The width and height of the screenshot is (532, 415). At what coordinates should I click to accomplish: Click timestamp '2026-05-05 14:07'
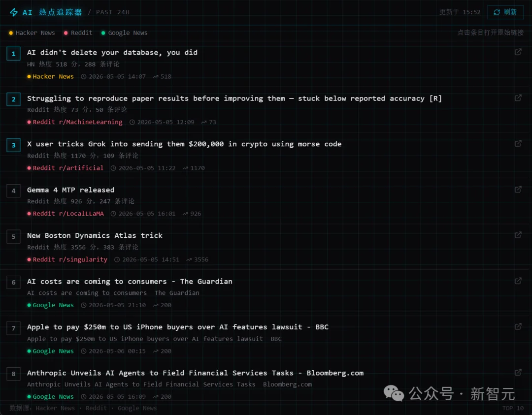(113, 77)
